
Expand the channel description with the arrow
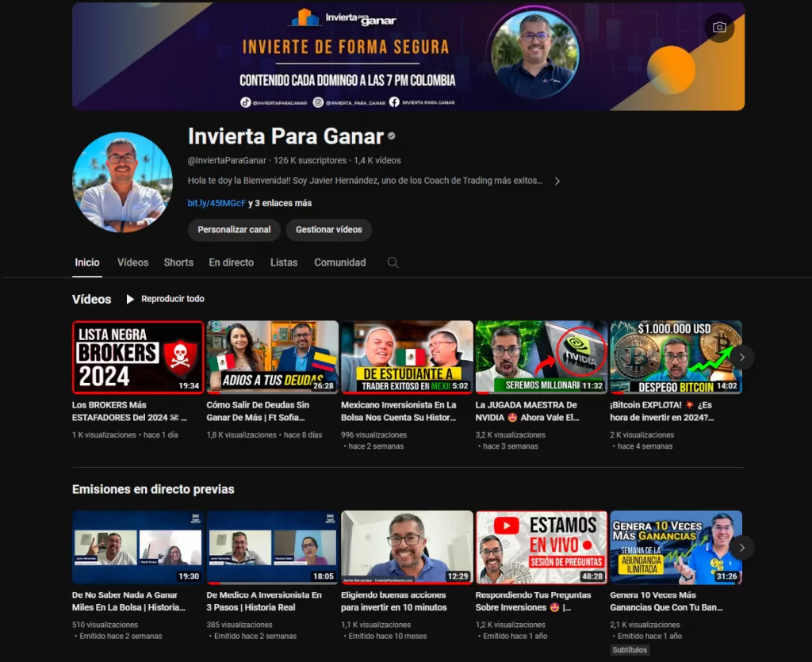[557, 181]
